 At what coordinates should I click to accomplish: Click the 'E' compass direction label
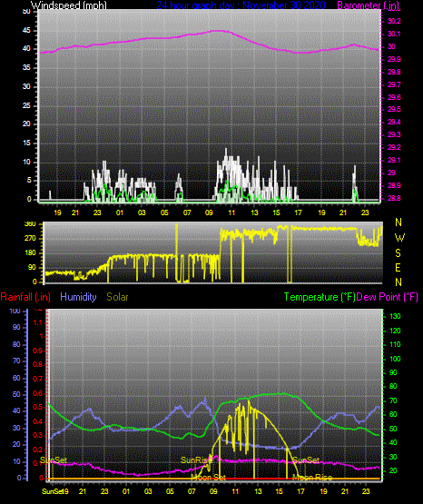tap(398, 268)
